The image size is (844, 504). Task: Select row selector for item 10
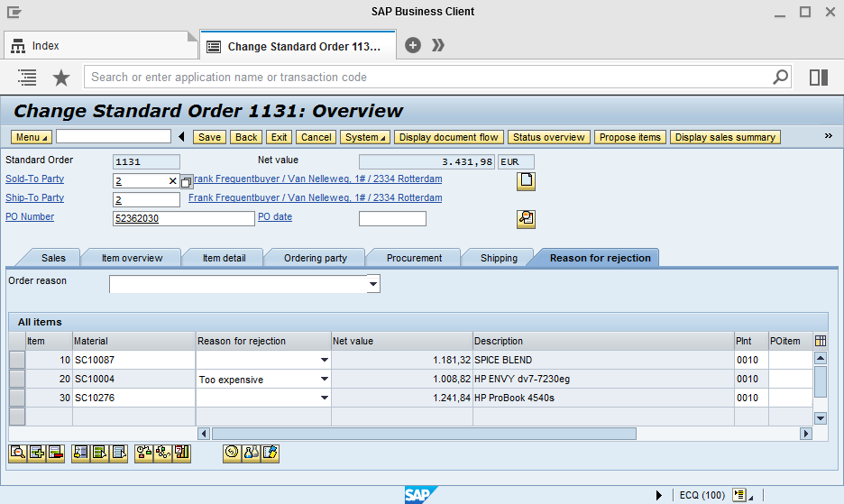tap(17, 360)
